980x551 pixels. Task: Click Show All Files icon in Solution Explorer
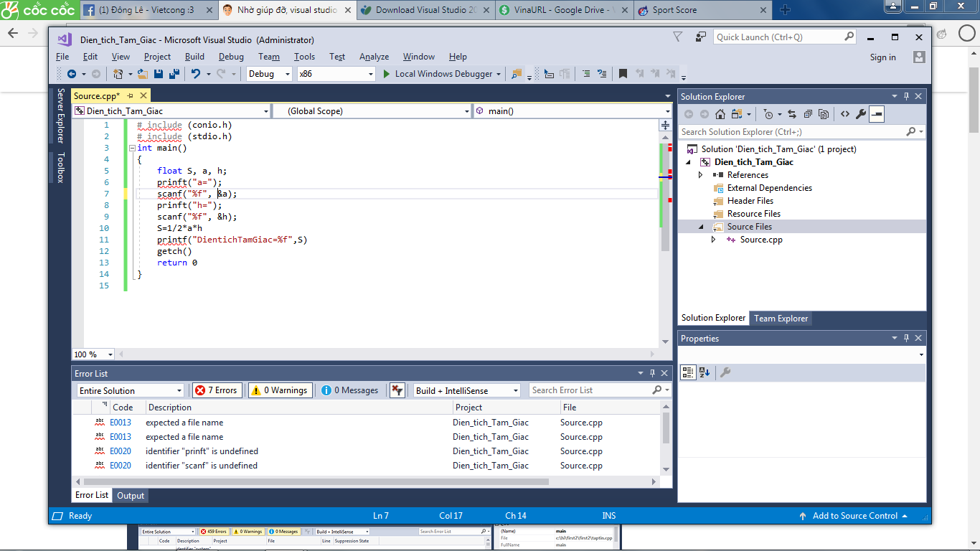coord(824,114)
